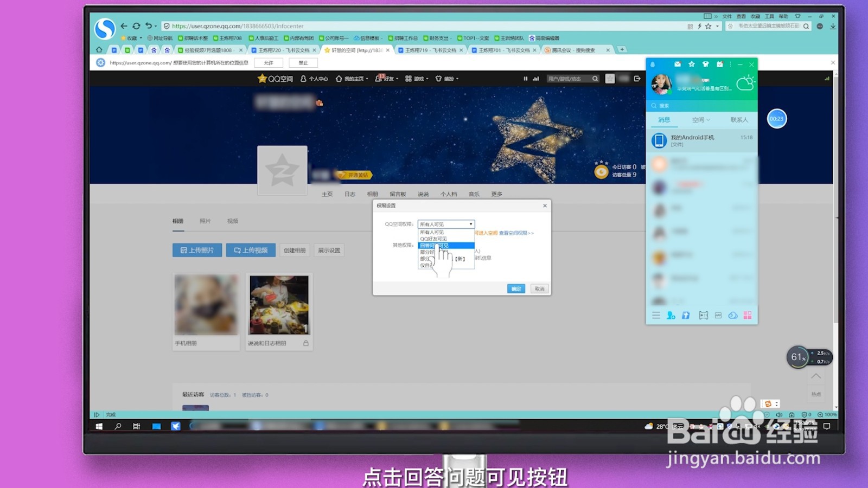The image size is (868, 488).
Task: Click the lightning speed-mode icon
Action: pyautogui.click(x=699, y=26)
